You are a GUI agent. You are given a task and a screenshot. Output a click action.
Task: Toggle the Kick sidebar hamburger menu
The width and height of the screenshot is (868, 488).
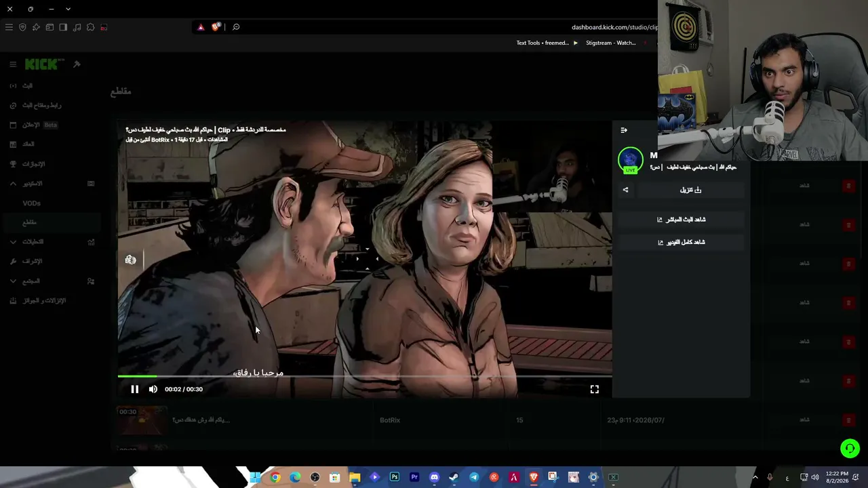pos(12,64)
